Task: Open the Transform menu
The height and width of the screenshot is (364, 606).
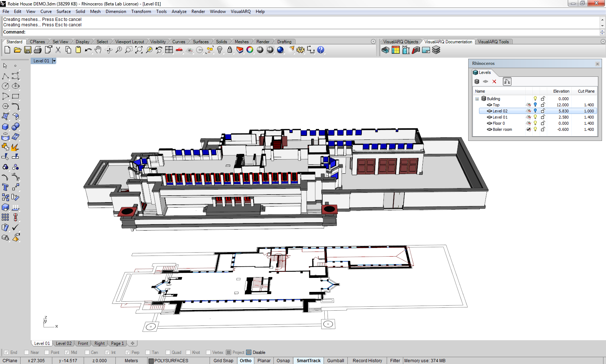Action: click(x=141, y=12)
